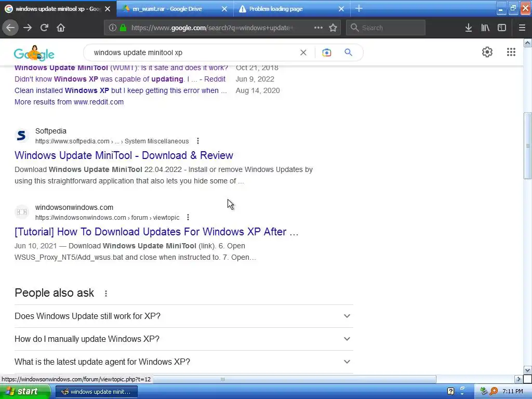This screenshot has width=532, height=399.
Task: Click the scrollbar up arrow
Action: (x=528, y=43)
